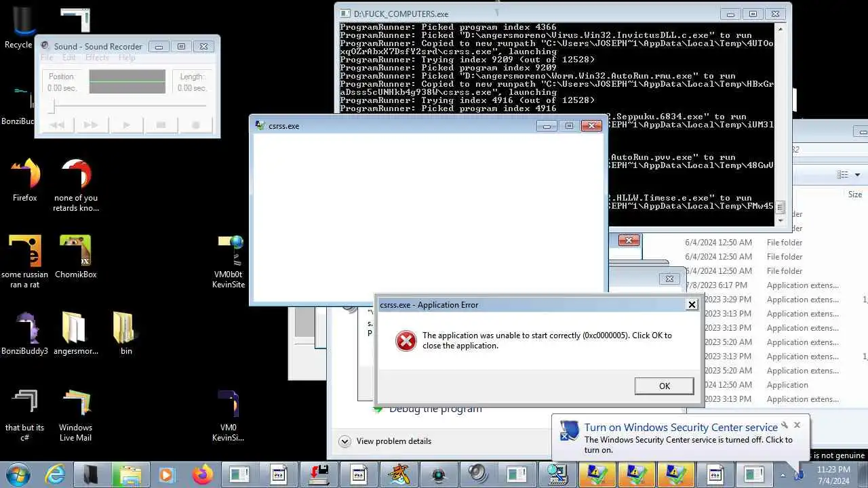Viewport: 868px width, 488px height.
Task: Click the network monitor taskbar icon
Action: (557, 474)
